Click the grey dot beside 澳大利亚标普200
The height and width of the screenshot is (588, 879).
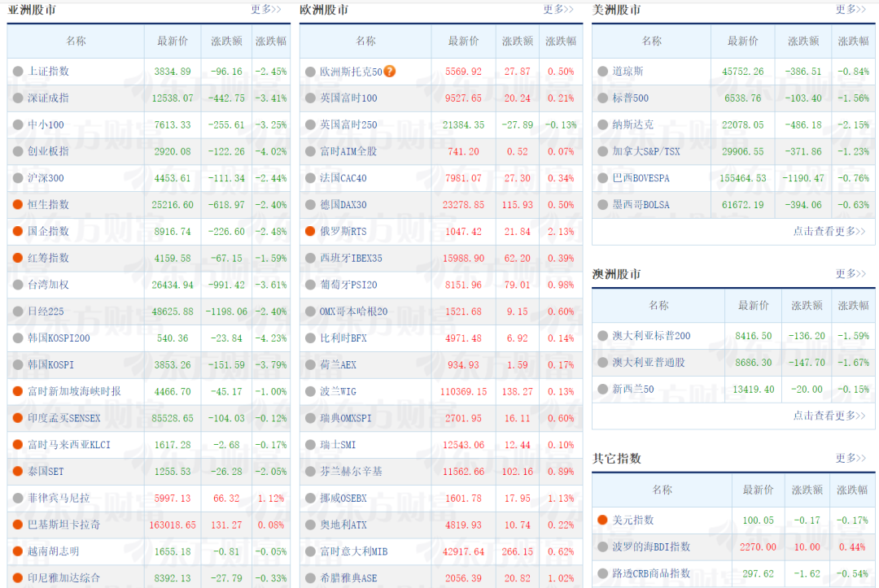tap(602, 336)
